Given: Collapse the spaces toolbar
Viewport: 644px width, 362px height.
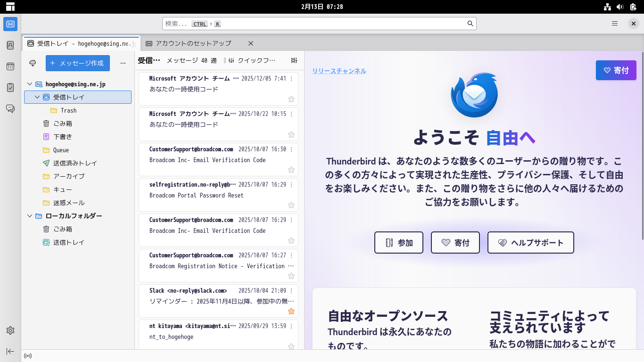Looking at the screenshot, I should pyautogui.click(x=10, y=351).
